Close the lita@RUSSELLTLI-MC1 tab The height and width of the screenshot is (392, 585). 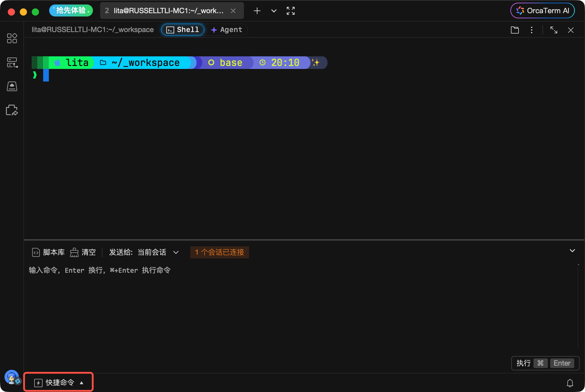tap(233, 11)
